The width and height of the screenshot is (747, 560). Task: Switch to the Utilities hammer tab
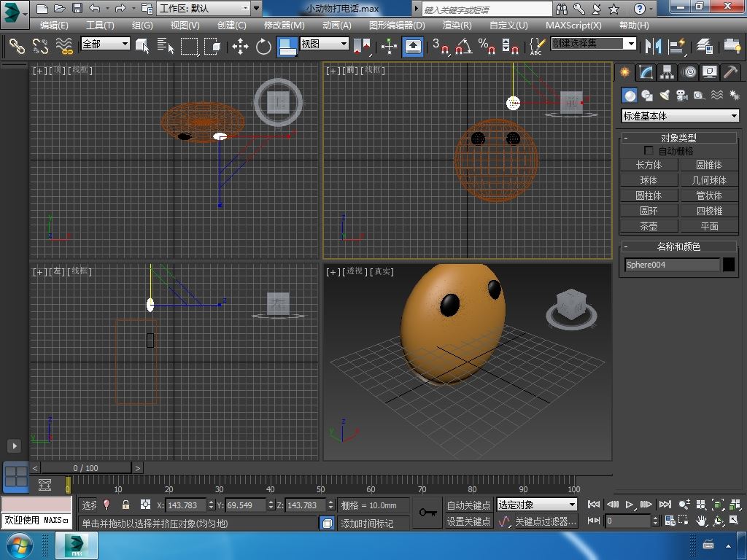(730, 72)
